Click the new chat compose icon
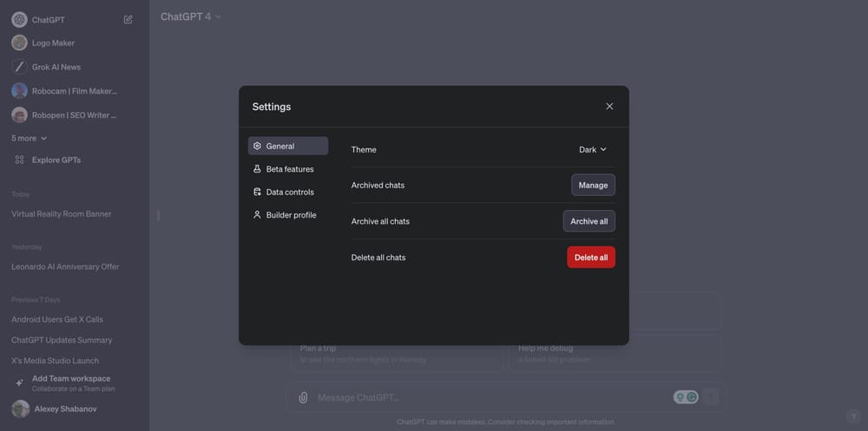Screen dimensions: 868x431 [128, 19]
